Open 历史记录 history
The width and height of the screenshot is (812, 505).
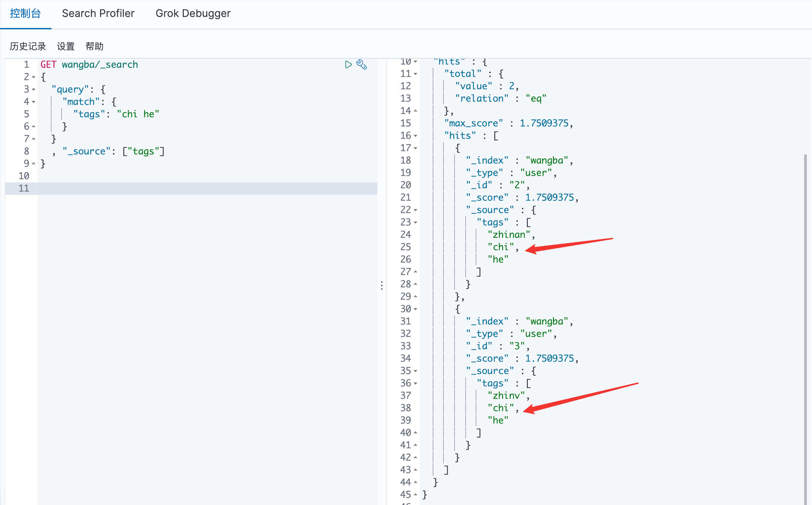[x=28, y=46]
